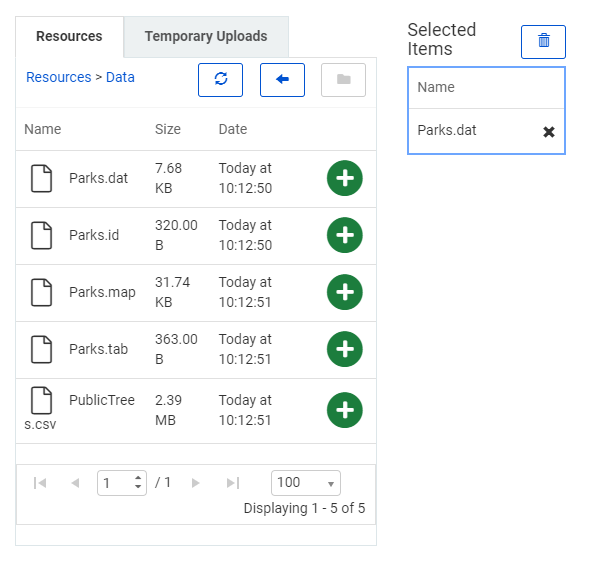The height and width of the screenshot is (561, 596).
Task: Go to previous page of file list
Action: click(x=75, y=483)
